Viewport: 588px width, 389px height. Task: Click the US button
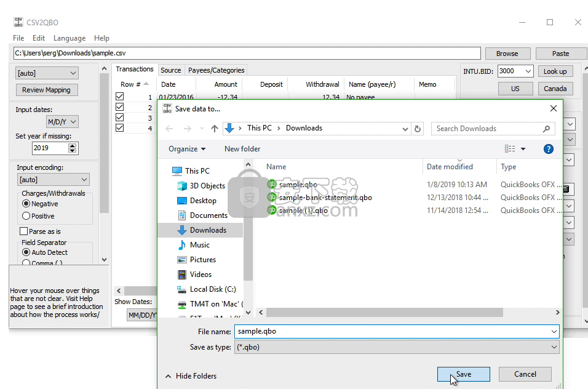click(x=515, y=89)
